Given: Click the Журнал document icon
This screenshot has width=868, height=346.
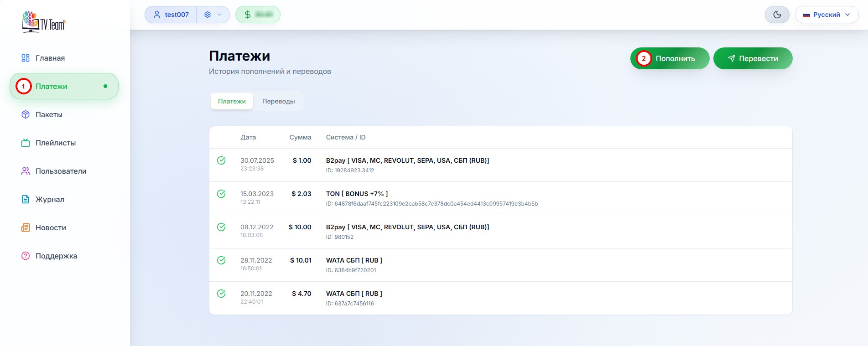Looking at the screenshot, I should (x=26, y=199).
